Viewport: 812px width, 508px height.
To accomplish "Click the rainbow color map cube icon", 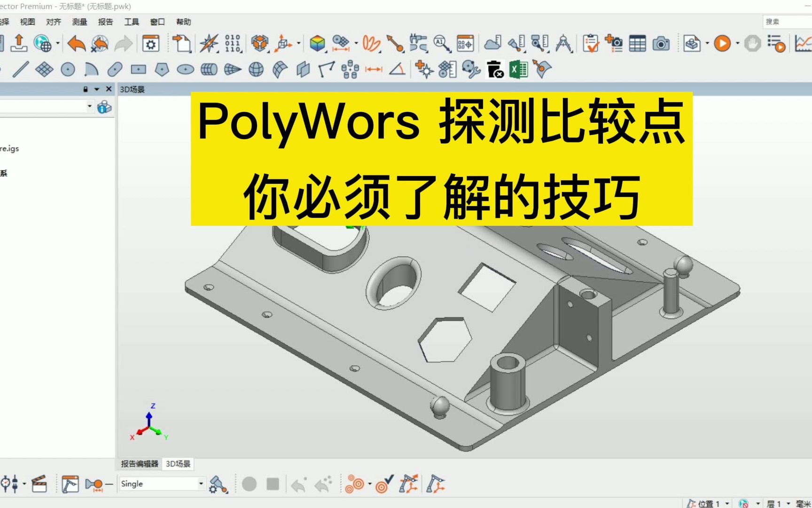I will [x=318, y=43].
